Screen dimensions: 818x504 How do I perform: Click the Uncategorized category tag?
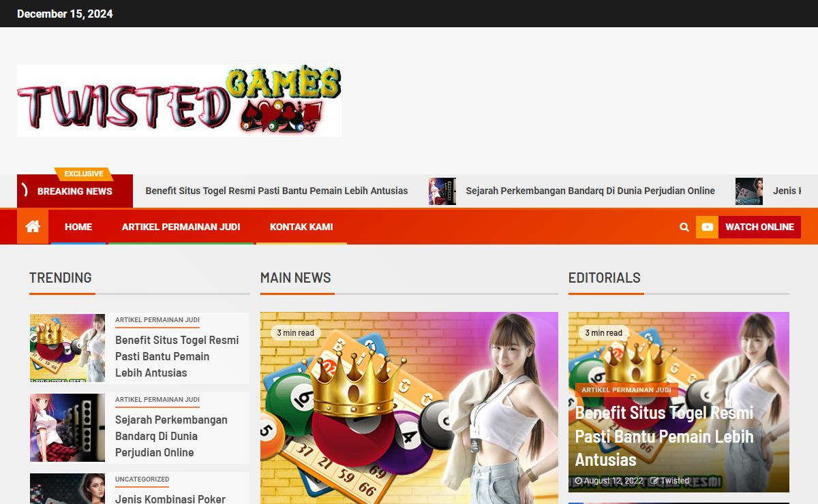pyautogui.click(x=142, y=479)
